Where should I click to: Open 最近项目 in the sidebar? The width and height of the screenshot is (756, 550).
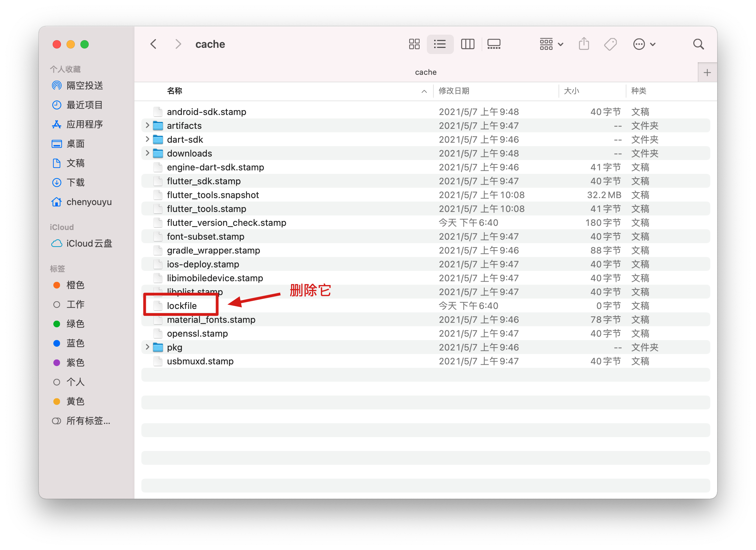point(77,105)
